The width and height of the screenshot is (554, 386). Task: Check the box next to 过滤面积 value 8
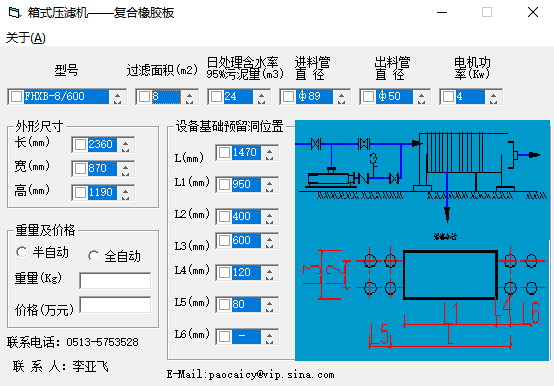[x=144, y=97]
